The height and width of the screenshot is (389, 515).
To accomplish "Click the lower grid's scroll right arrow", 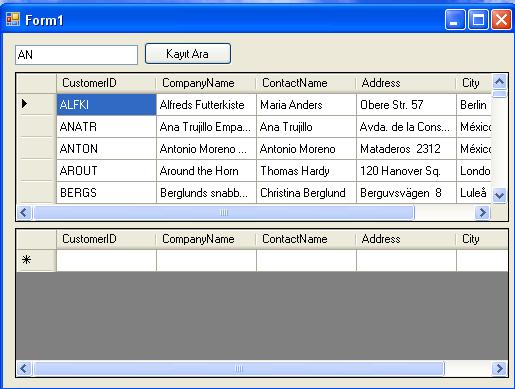I will (499, 368).
